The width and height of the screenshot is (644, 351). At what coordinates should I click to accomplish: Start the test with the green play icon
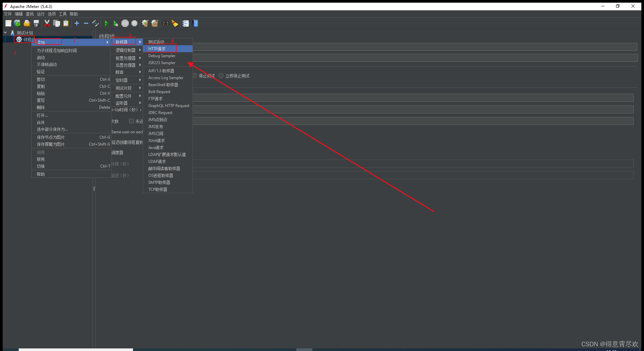pos(106,23)
